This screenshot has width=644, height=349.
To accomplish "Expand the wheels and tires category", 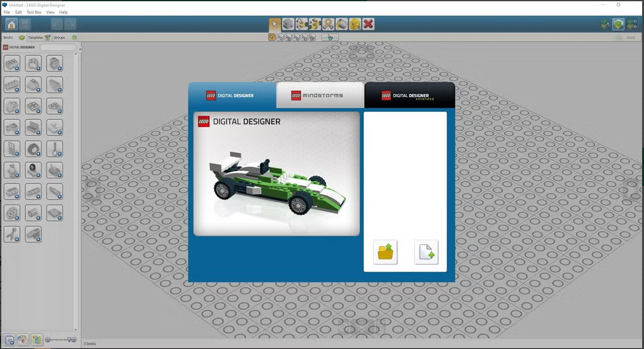I will point(33,149).
